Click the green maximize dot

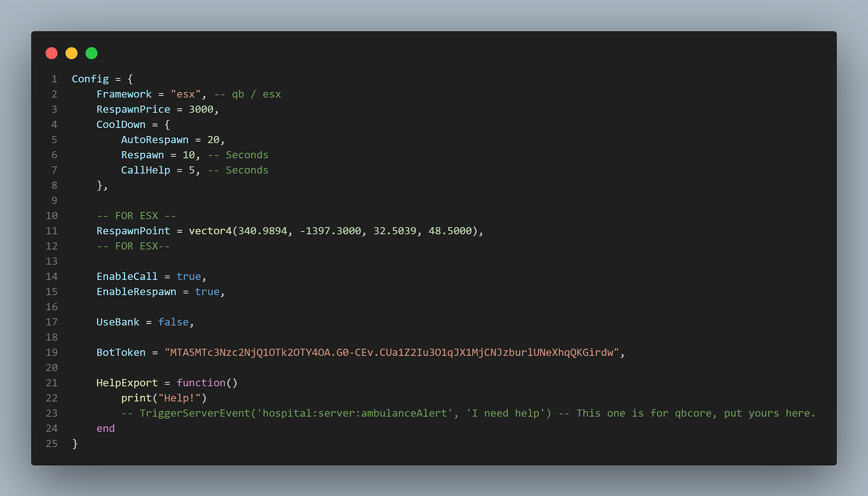(92, 54)
